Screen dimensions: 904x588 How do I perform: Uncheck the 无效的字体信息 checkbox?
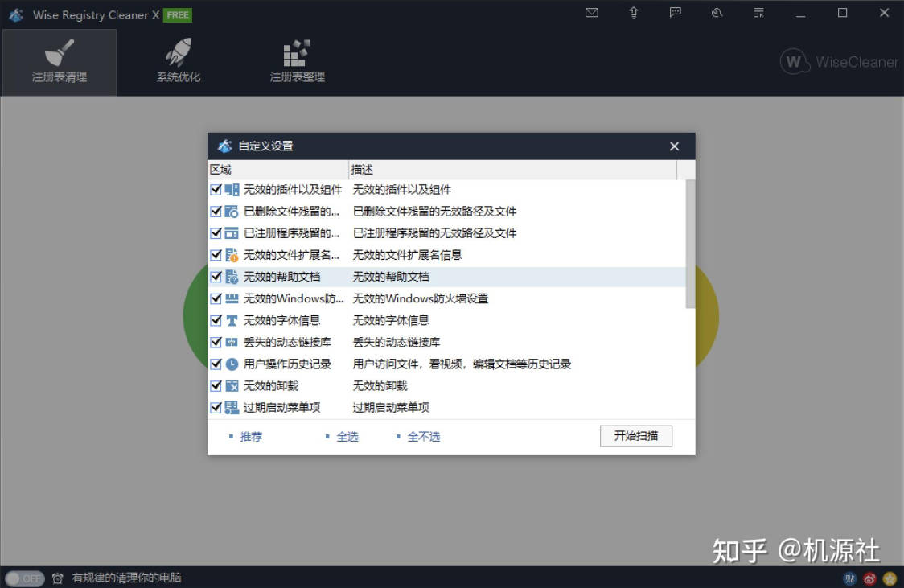(x=216, y=319)
